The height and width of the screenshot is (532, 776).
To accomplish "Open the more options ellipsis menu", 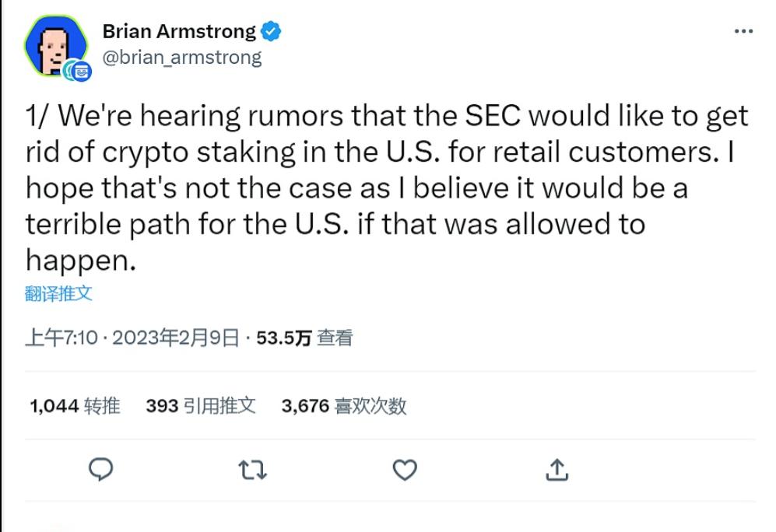I will [x=744, y=32].
